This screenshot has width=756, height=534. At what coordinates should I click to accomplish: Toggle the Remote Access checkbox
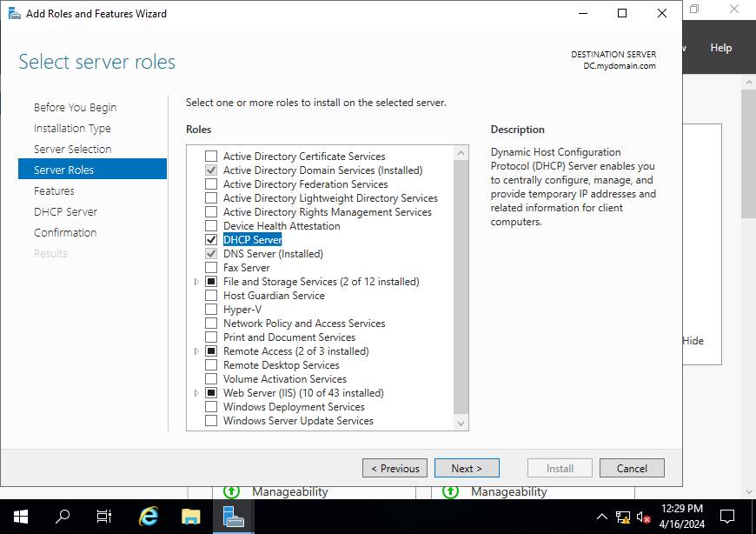(x=211, y=351)
